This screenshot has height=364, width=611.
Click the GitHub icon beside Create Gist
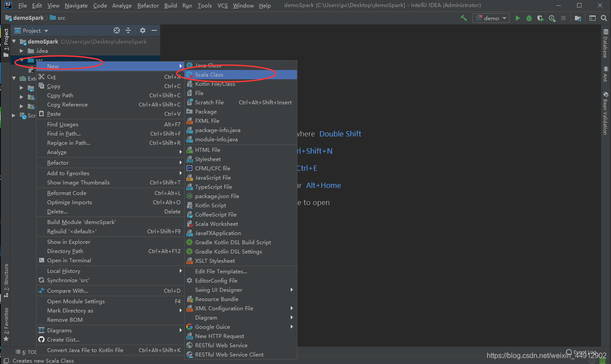[41, 339]
